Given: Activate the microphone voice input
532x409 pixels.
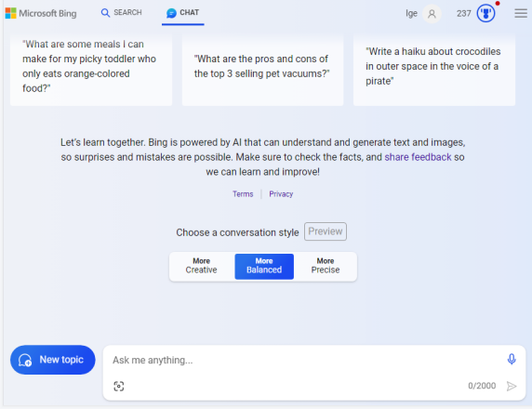Looking at the screenshot, I should pyautogui.click(x=512, y=359).
